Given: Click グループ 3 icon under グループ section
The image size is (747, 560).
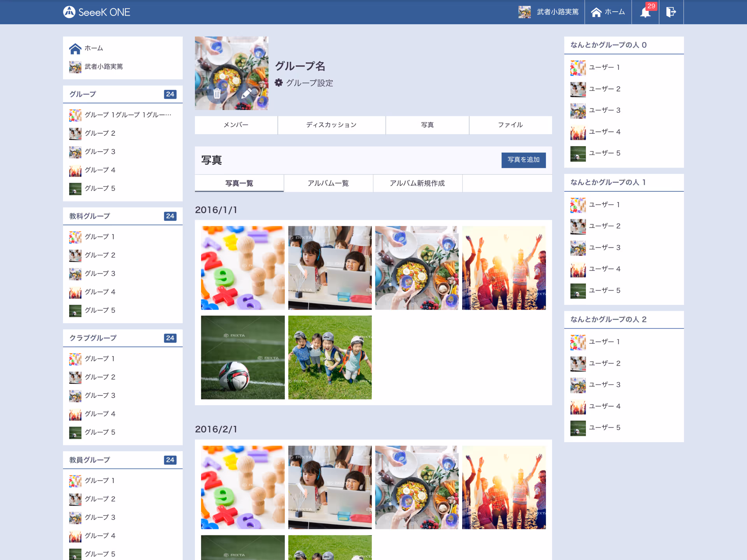Looking at the screenshot, I should click(x=75, y=152).
